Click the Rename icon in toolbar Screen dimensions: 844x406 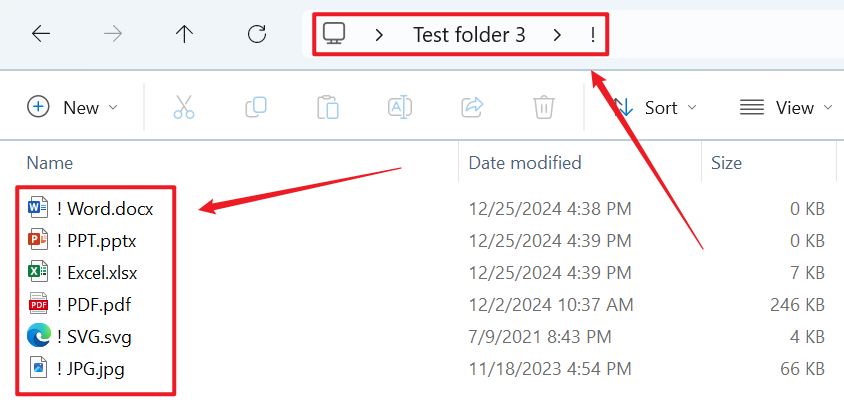(x=400, y=107)
